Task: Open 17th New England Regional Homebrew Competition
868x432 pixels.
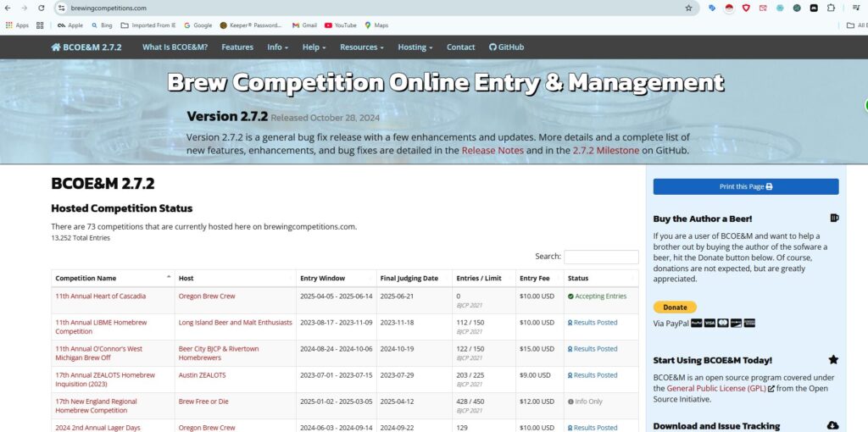Action: tap(96, 406)
